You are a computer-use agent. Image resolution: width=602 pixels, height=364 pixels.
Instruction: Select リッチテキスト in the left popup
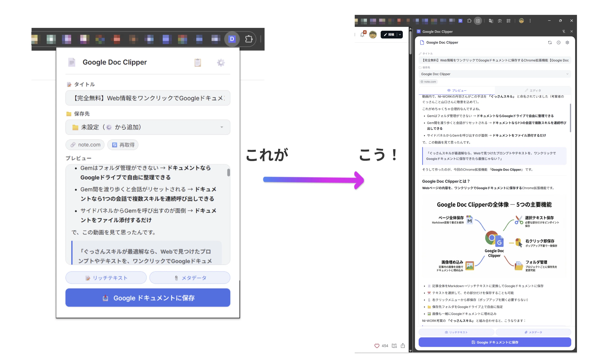coord(106,278)
